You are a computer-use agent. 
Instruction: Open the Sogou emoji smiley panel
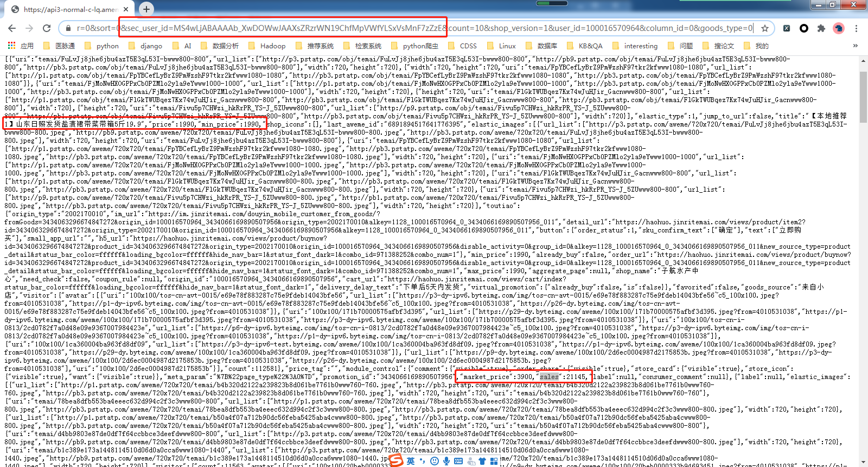tap(434, 461)
